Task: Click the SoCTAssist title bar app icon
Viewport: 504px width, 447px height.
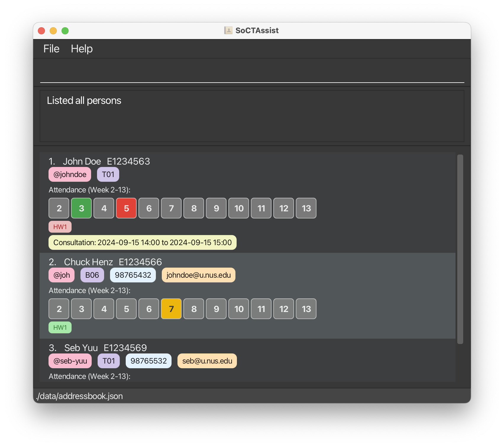Action: (228, 30)
